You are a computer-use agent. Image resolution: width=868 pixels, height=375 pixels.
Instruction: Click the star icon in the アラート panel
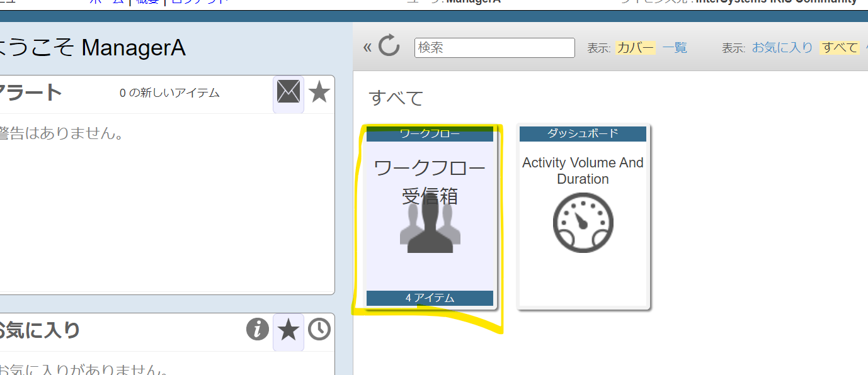319,93
